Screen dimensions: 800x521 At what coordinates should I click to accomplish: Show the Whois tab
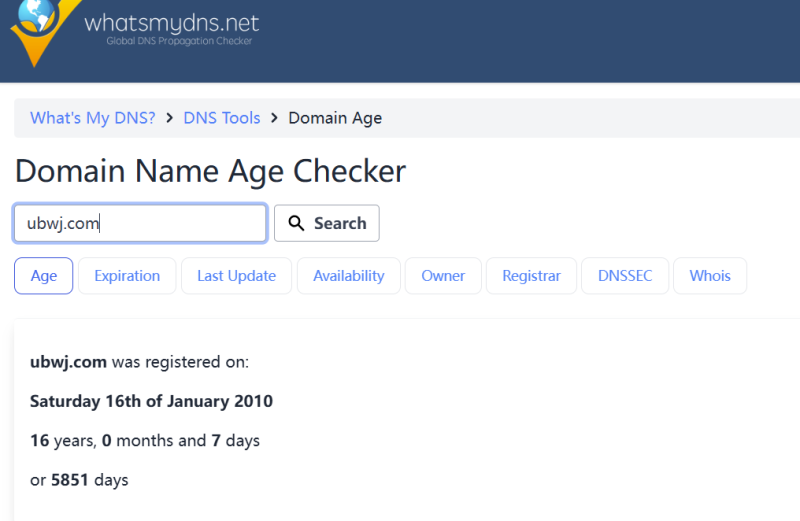coord(710,276)
